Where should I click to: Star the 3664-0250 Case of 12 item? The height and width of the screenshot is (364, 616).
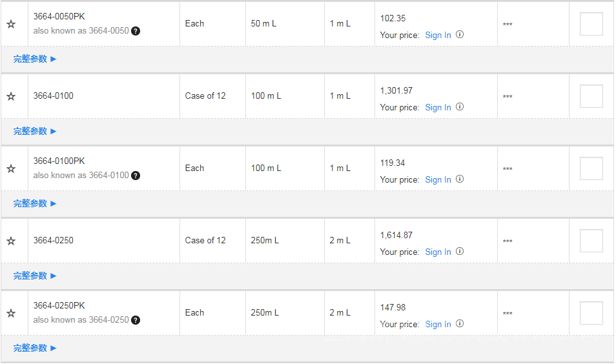click(11, 241)
